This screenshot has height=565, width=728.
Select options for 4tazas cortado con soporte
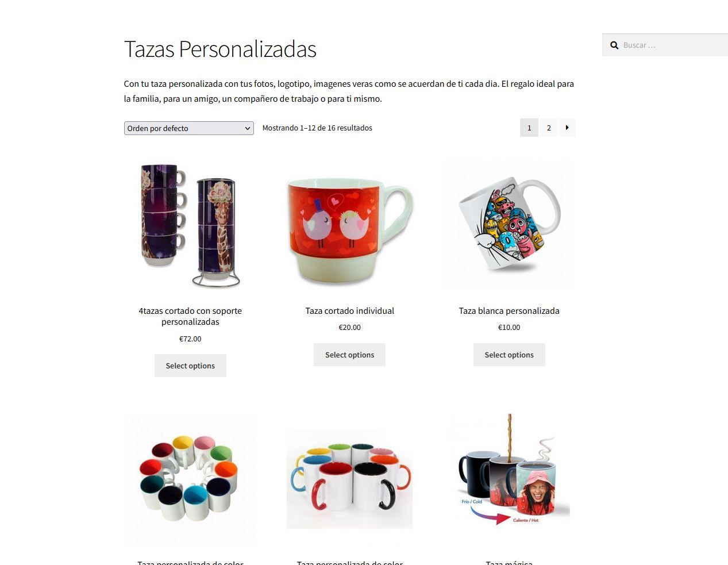190,366
